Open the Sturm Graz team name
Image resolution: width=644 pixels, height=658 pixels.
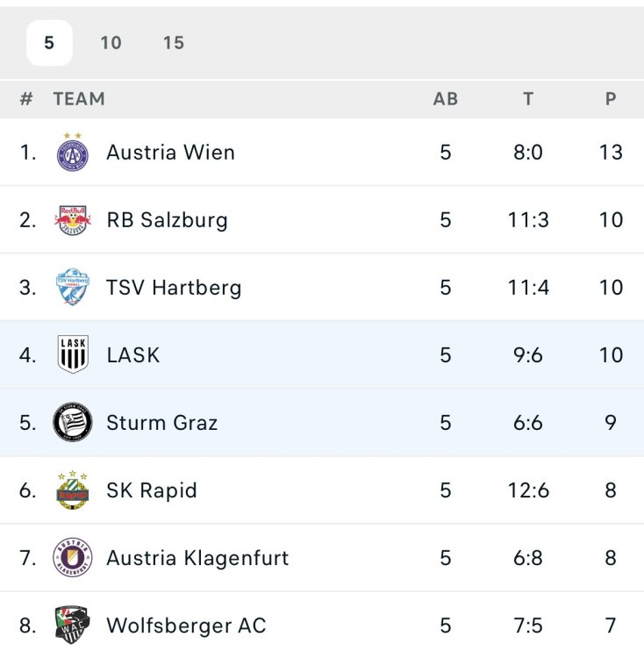(161, 423)
